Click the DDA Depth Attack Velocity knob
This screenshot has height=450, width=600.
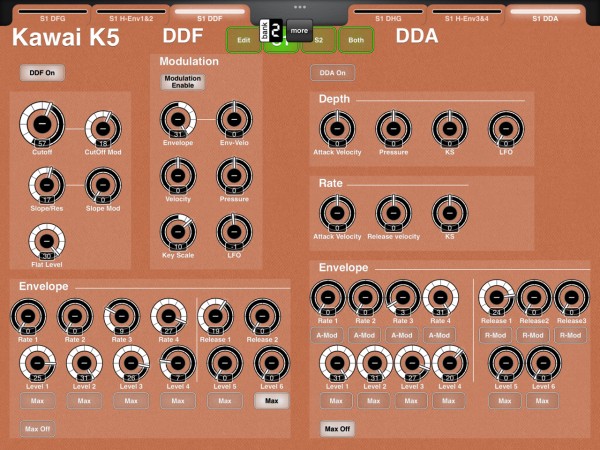[337, 129]
